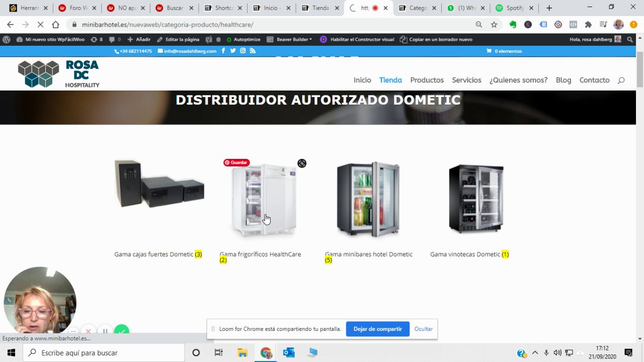Open Inicio in the site navigation

362,80
